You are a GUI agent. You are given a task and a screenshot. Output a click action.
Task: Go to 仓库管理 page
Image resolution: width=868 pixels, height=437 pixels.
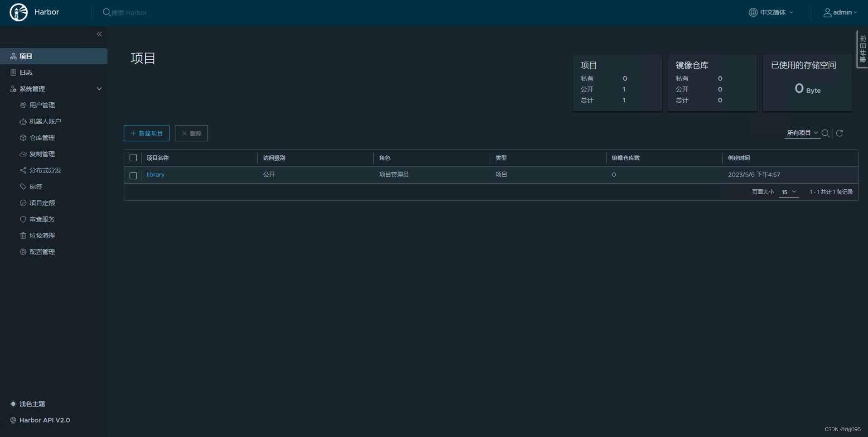pos(42,138)
